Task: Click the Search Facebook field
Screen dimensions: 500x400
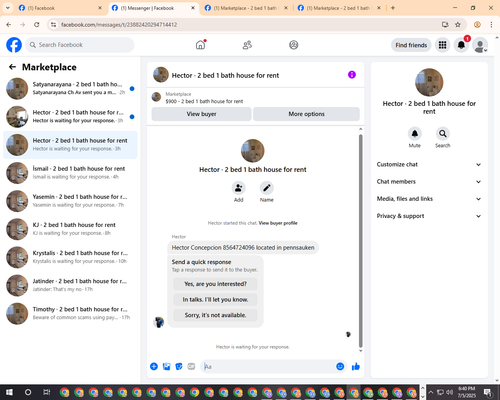Action: (80, 45)
